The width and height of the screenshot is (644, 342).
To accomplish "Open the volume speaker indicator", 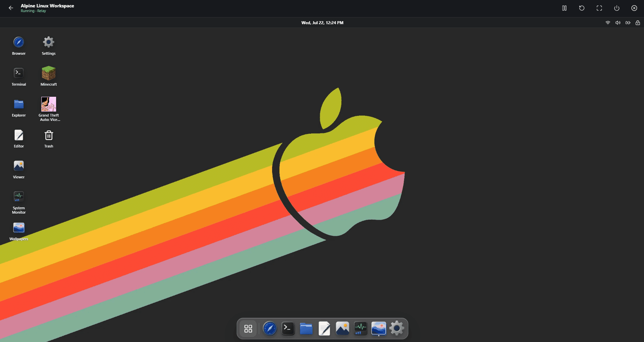I will pos(618,23).
